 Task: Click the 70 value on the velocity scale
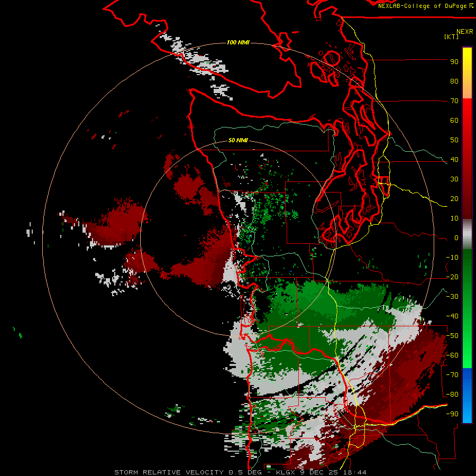454,101
